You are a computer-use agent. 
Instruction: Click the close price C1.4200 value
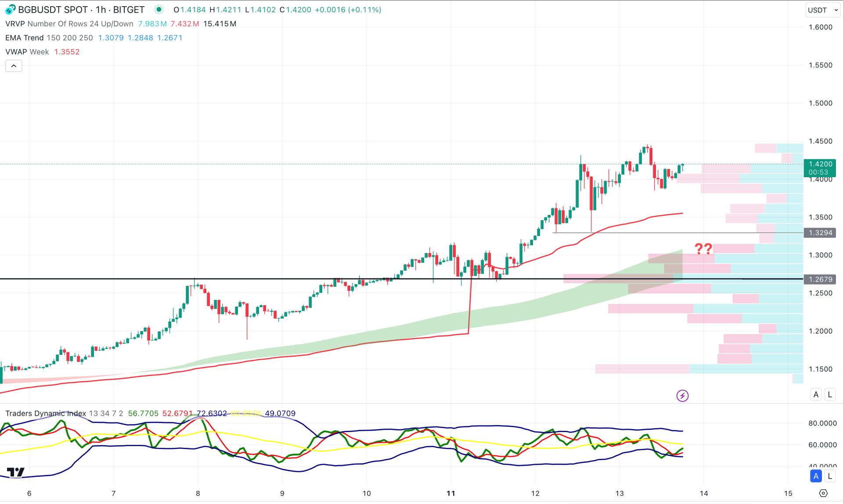(x=295, y=10)
